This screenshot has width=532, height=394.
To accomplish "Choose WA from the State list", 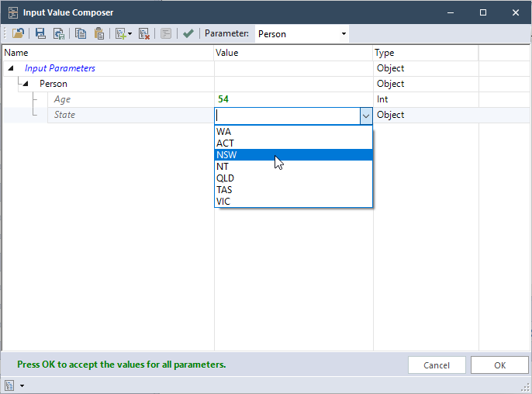I will [293, 131].
